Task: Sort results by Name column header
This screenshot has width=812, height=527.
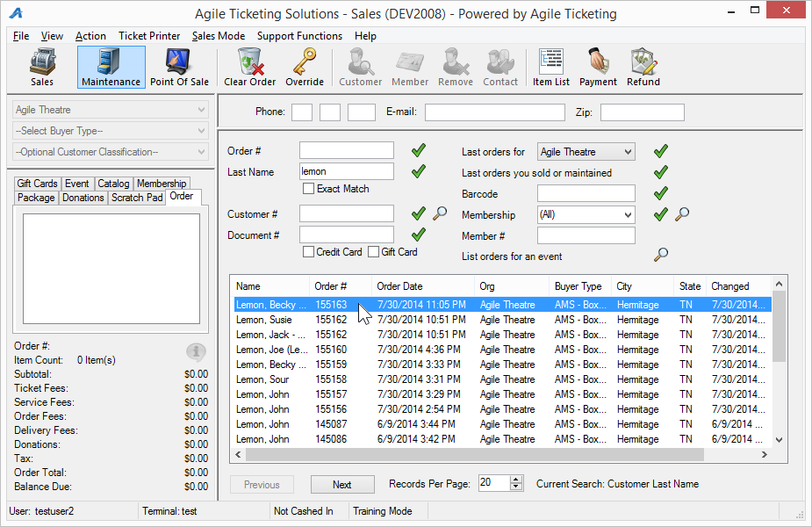Action: (x=270, y=286)
